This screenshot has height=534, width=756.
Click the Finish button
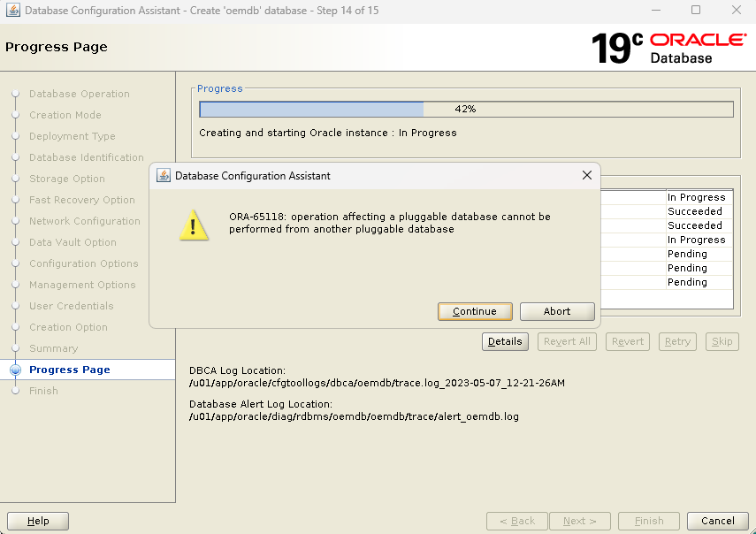coord(648,521)
